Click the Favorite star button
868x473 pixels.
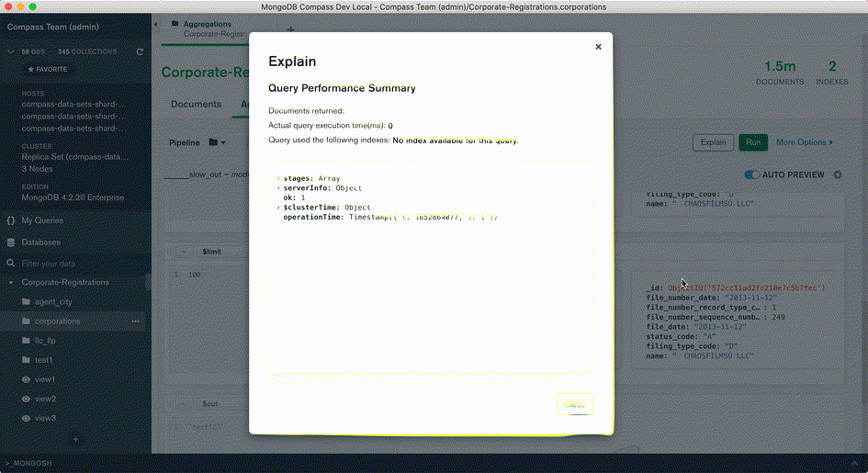[x=48, y=69]
